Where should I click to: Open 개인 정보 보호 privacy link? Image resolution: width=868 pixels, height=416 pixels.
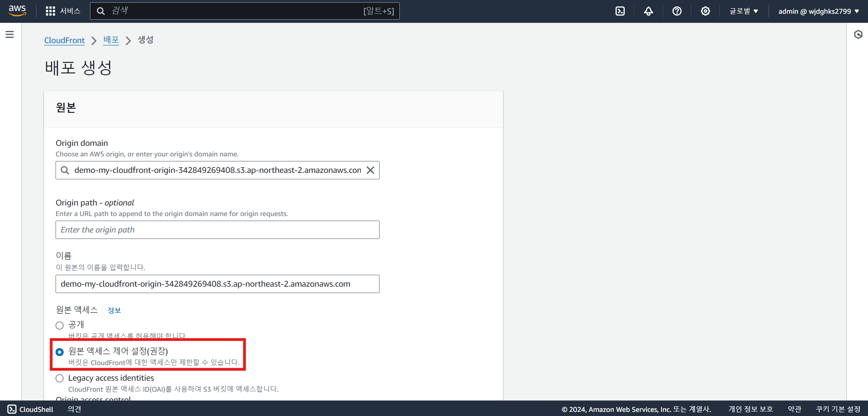pos(750,409)
